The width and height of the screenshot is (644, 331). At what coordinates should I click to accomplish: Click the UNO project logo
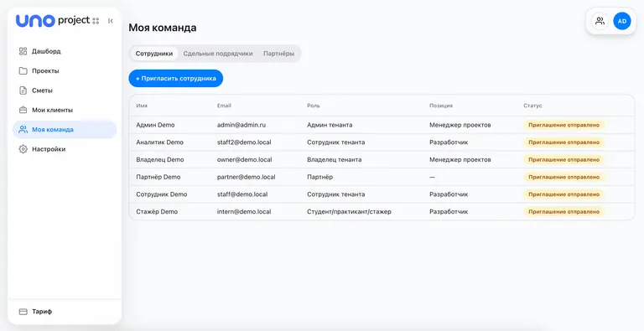pos(53,21)
